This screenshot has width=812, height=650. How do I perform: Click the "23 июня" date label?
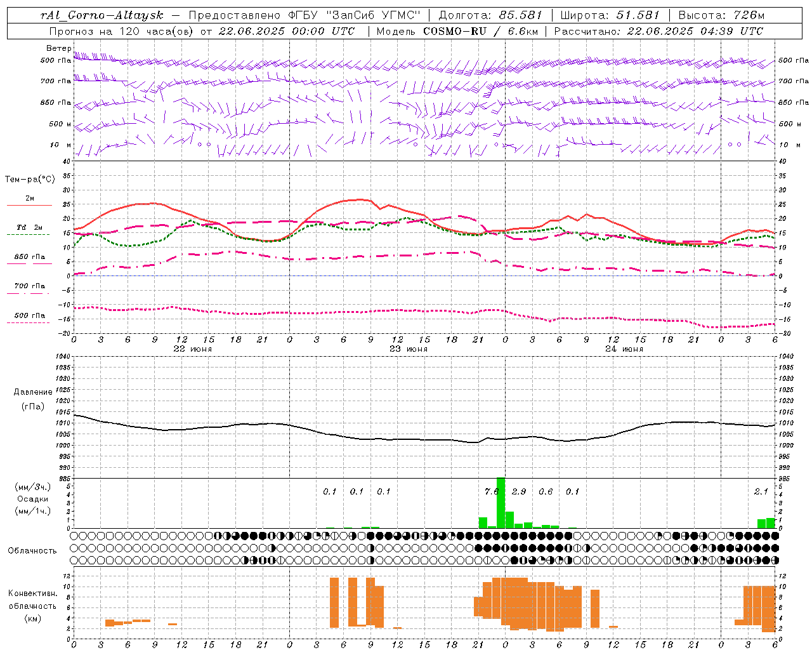tap(409, 349)
